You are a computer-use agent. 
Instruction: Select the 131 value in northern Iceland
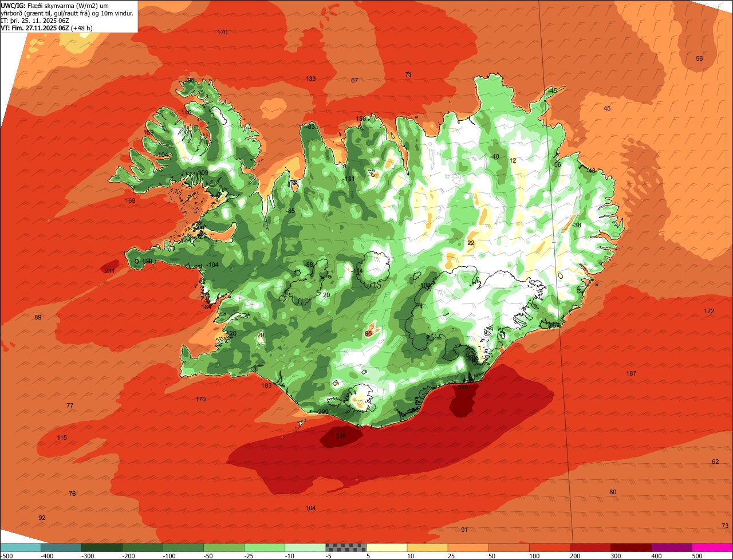[350, 179]
